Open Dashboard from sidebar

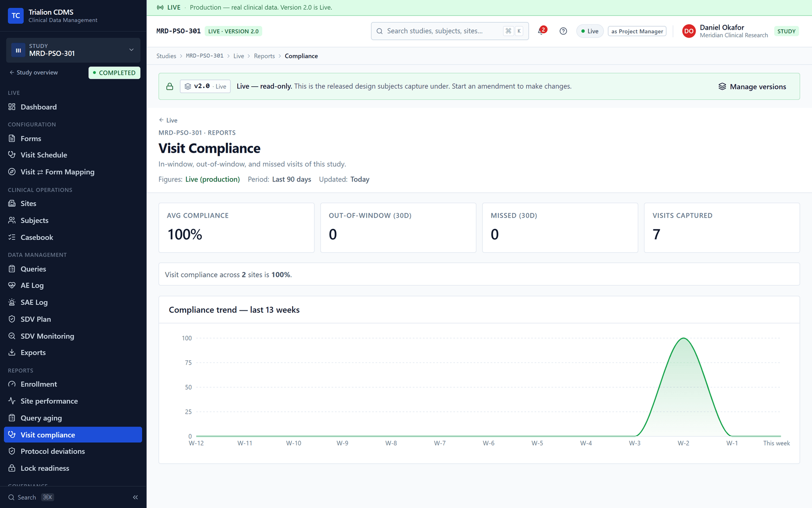coord(73,107)
